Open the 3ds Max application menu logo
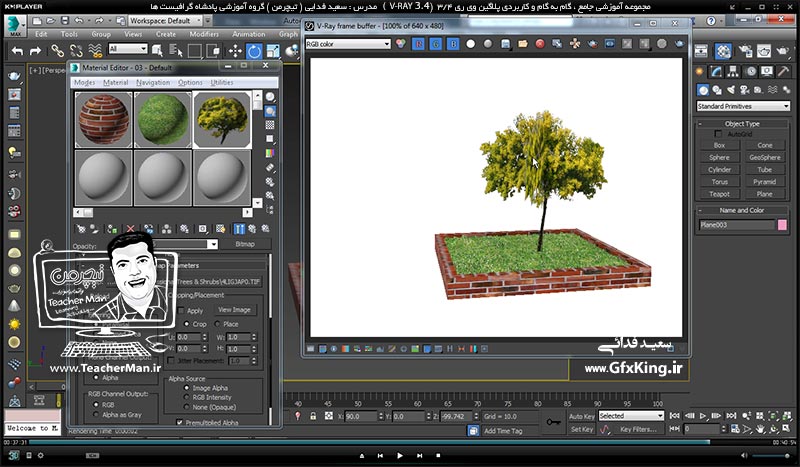 (15, 25)
